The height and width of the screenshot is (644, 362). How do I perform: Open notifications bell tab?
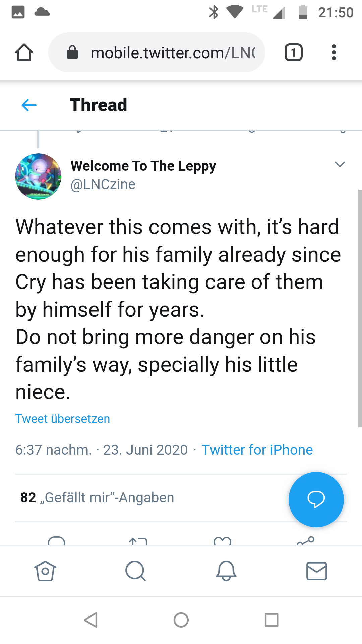click(226, 571)
